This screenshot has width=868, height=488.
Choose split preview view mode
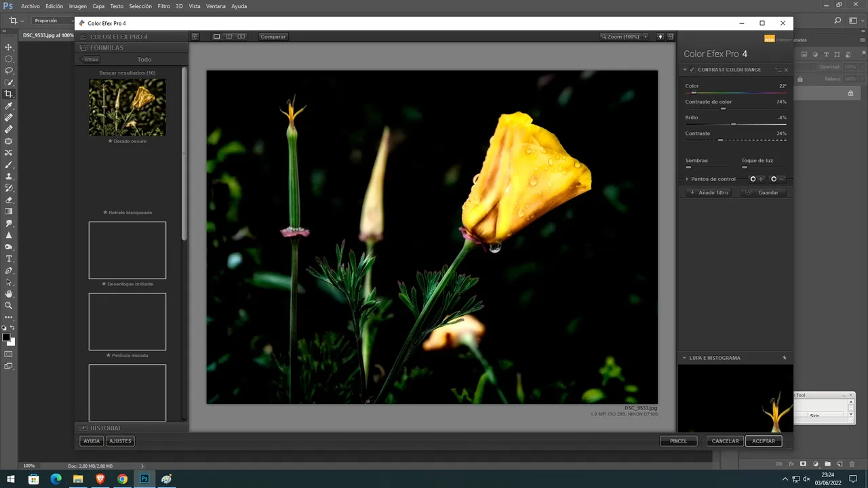(229, 37)
